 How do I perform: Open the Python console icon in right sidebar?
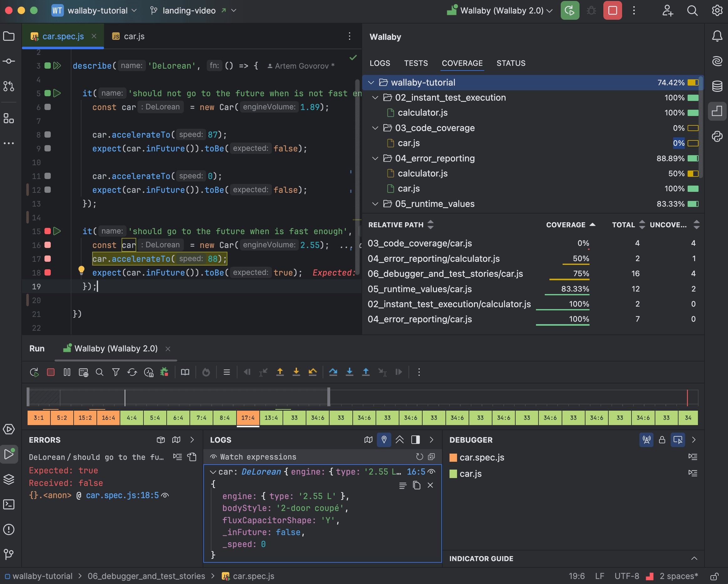tap(717, 136)
